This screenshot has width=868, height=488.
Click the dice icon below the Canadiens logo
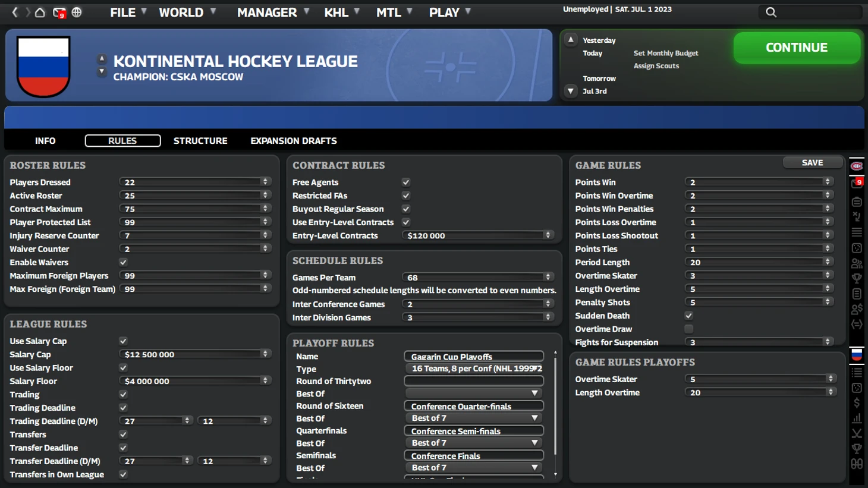tap(857, 248)
